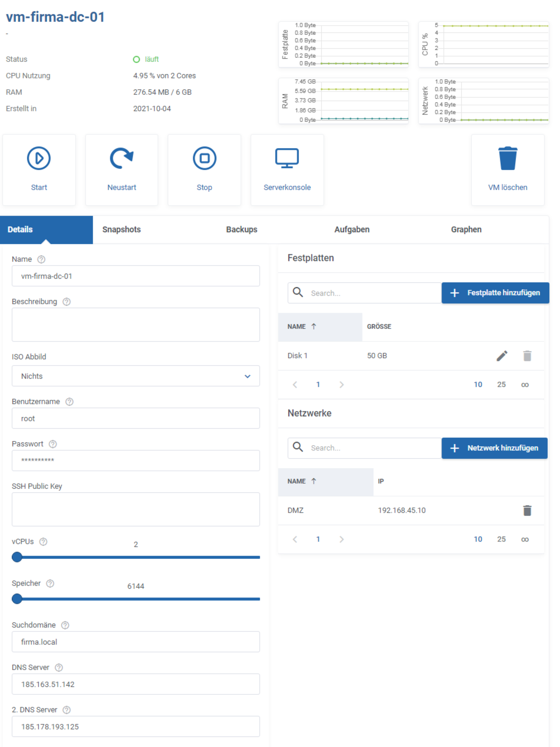Sort disks by NAME arrow
The height and width of the screenshot is (747, 560).
click(x=314, y=326)
